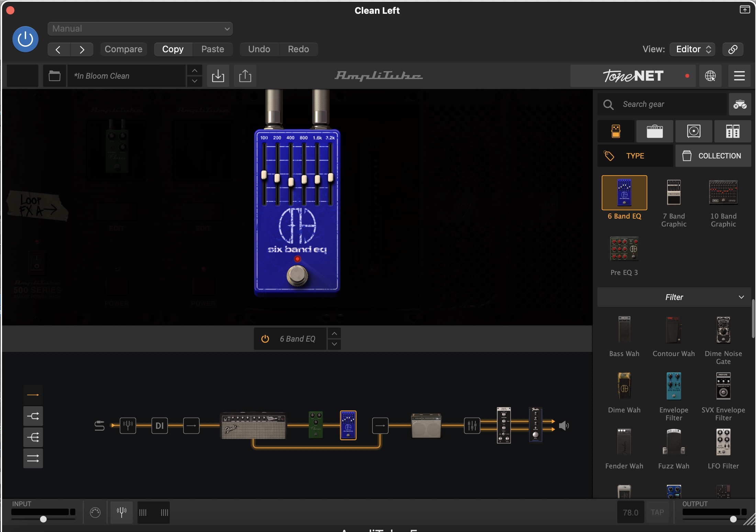Select the second split routing option
The width and height of the screenshot is (756, 532).
click(x=33, y=416)
